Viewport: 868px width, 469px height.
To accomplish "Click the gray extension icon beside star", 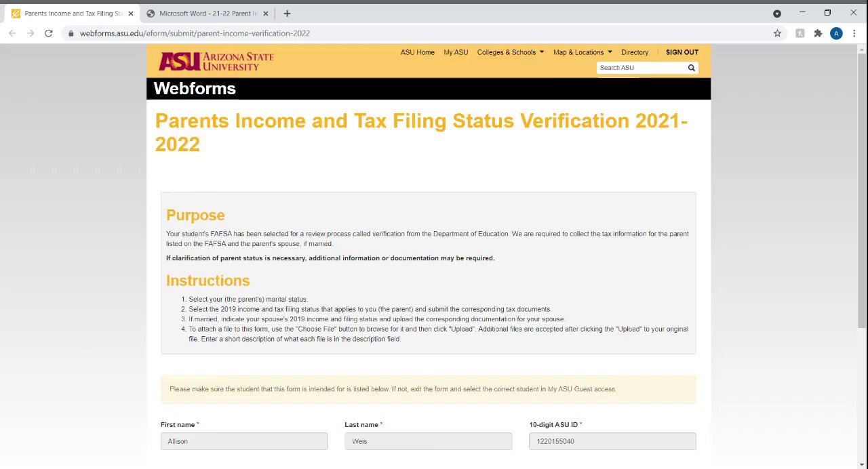I will coord(800,33).
